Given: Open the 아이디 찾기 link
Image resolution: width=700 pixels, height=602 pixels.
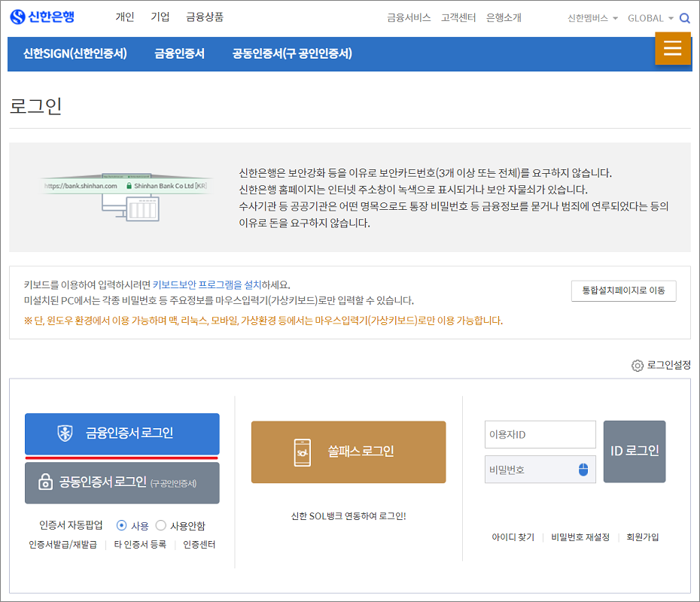Looking at the screenshot, I should (x=513, y=537).
